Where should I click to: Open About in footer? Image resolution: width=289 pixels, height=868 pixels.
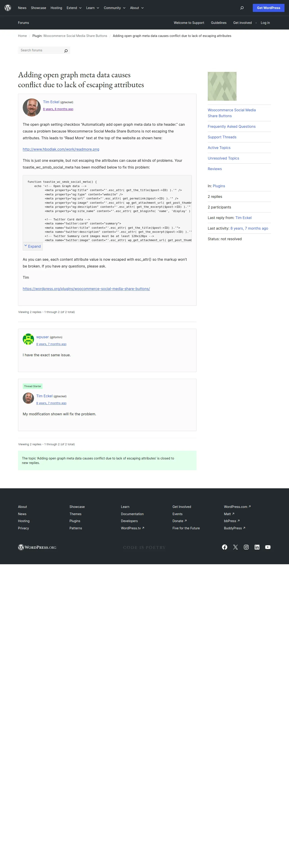(x=23, y=507)
